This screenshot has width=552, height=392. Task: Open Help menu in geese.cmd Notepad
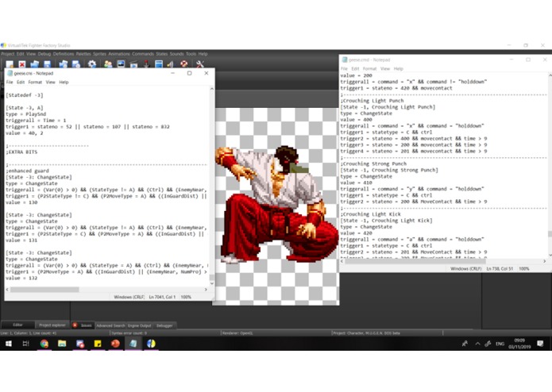point(399,69)
